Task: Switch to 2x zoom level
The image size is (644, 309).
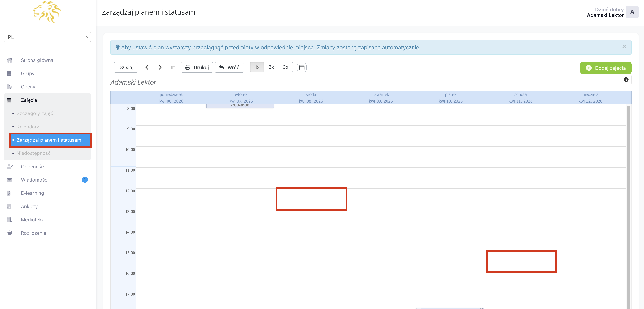Action: (x=271, y=67)
